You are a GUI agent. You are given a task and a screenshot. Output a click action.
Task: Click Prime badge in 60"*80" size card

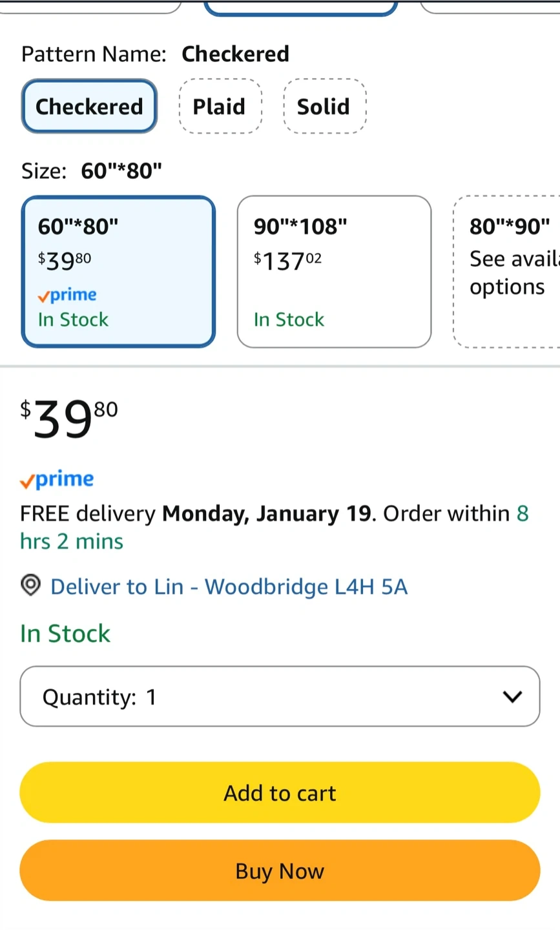point(67,295)
